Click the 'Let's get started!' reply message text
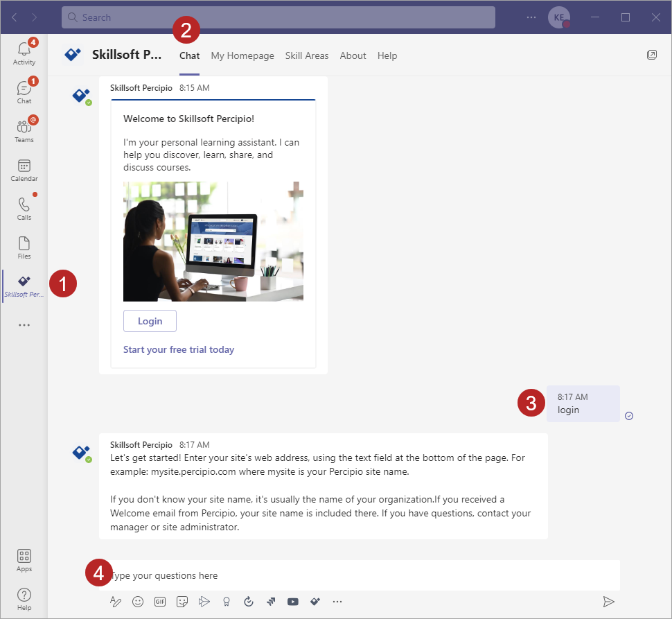This screenshot has width=672, height=619. point(321,492)
